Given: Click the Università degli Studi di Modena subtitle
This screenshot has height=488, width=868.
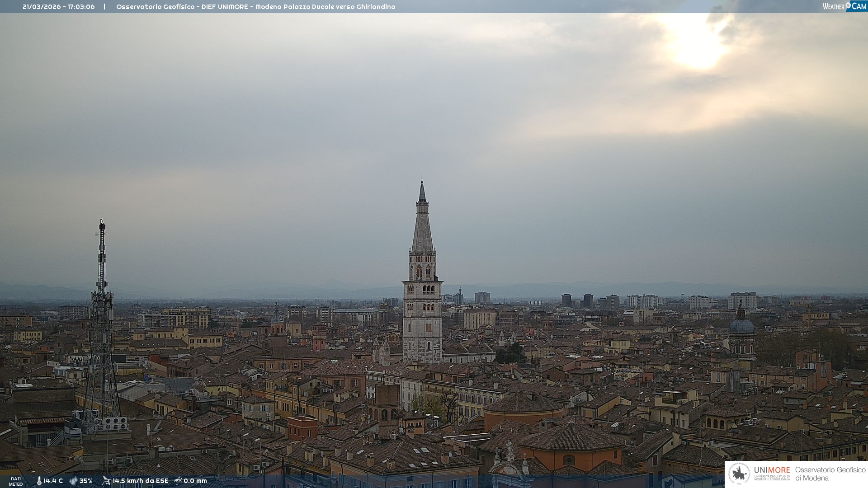Looking at the screenshot, I should click(x=772, y=478).
